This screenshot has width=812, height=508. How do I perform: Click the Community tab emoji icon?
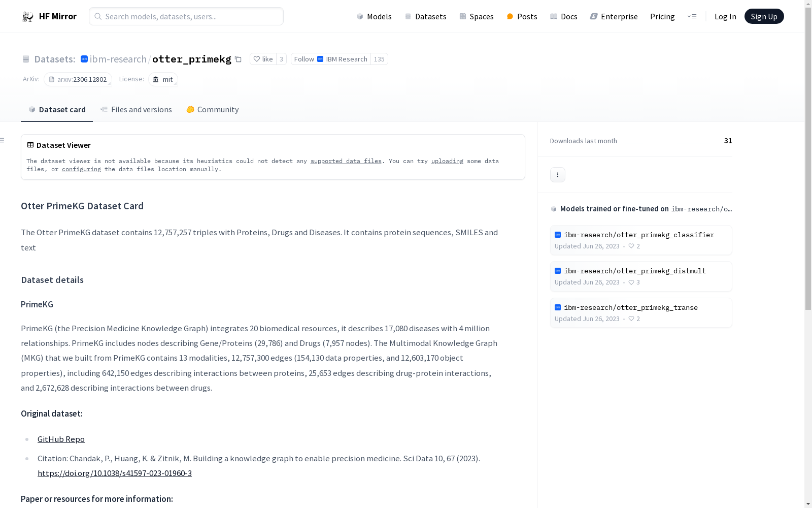click(190, 109)
